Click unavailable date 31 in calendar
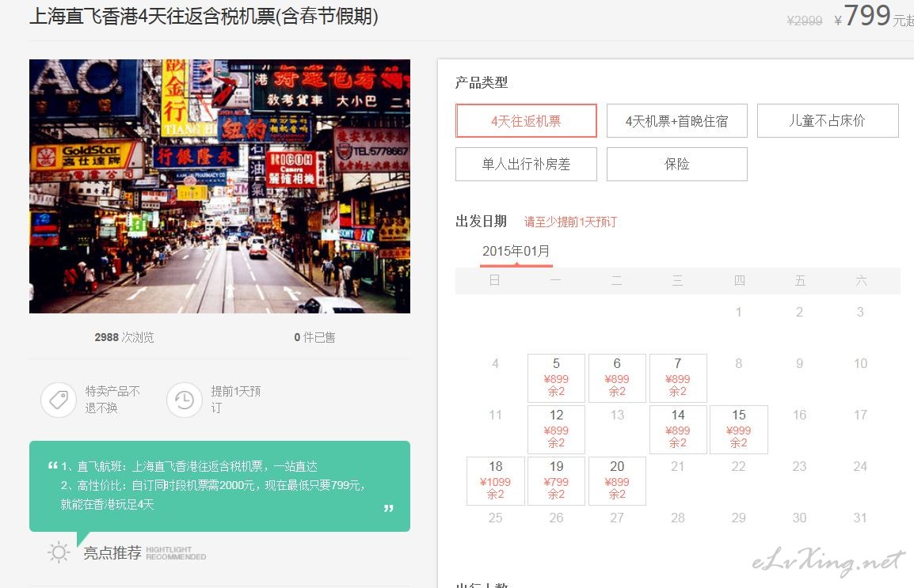This screenshot has height=588, width=914. point(860,518)
